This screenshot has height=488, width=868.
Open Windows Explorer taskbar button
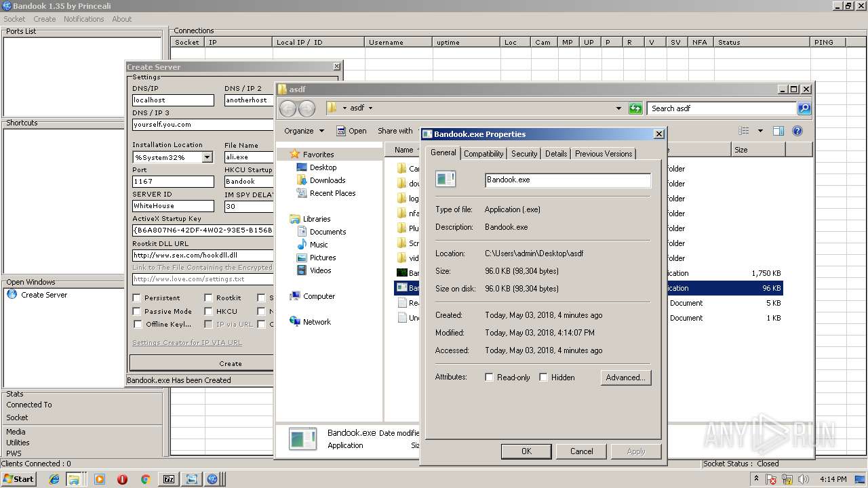[x=74, y=479]
